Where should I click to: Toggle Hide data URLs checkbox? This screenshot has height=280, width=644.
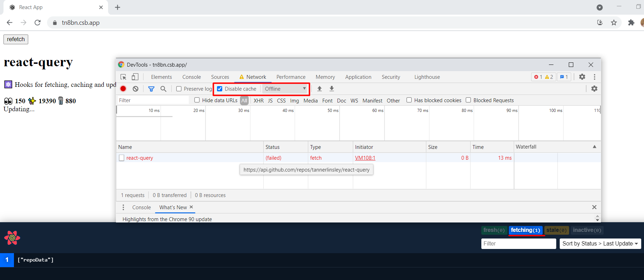click(x=197, y=100)
